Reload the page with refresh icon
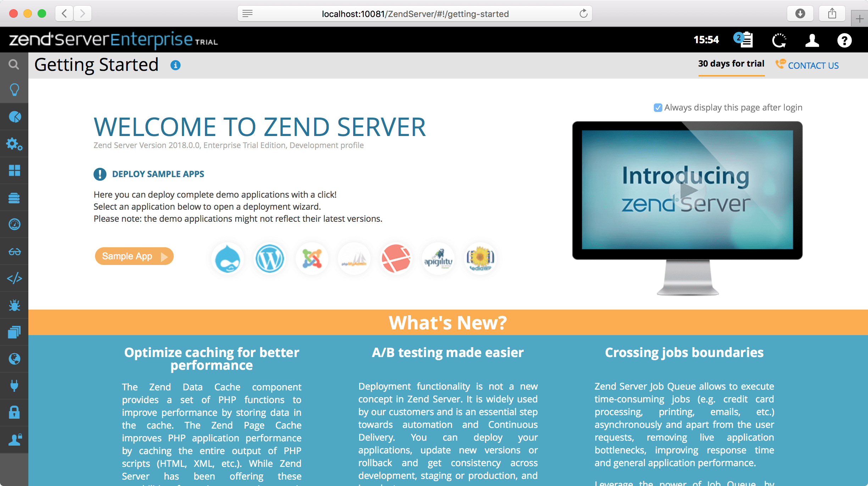This screenshot has height=486, width=868. coord(583,14)
